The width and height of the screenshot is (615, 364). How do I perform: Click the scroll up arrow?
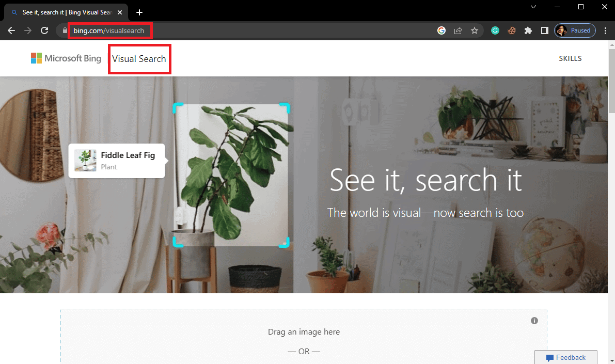click(611, 45)
